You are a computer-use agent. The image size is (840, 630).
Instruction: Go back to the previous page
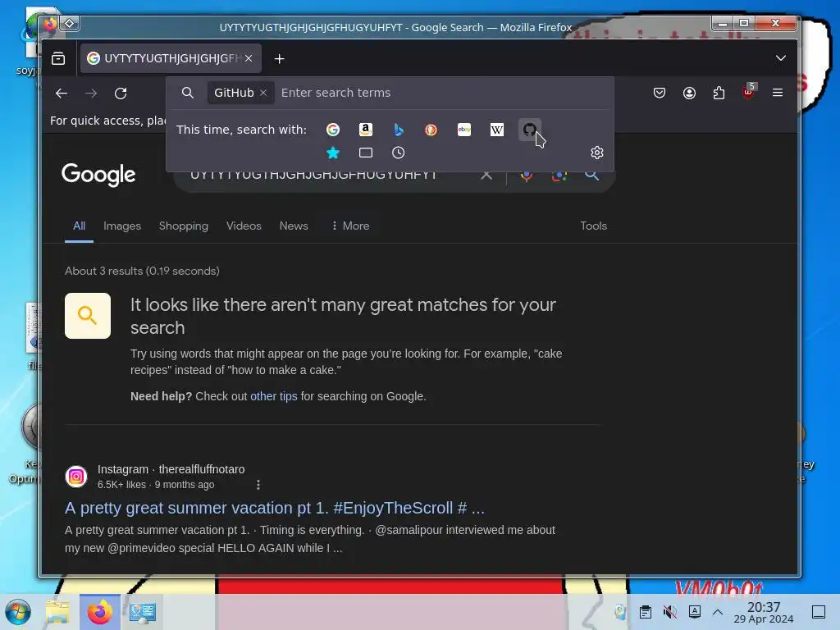click(x=61, y=94)
